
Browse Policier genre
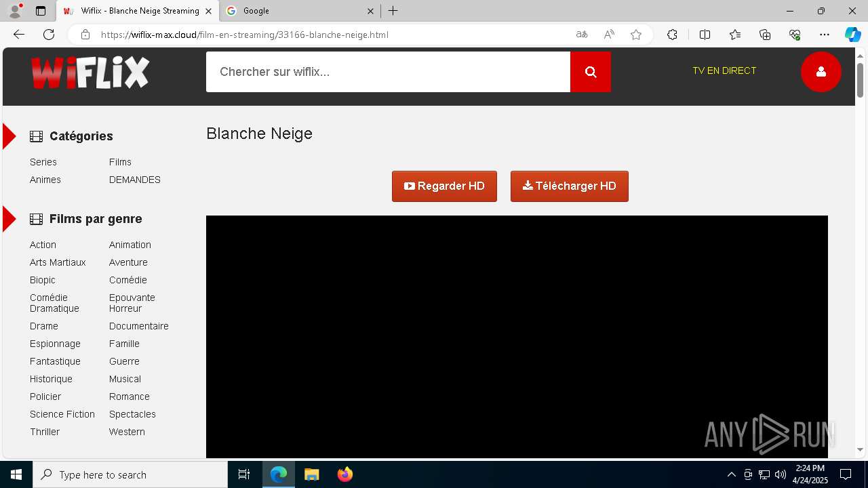[x=45, y=396]
